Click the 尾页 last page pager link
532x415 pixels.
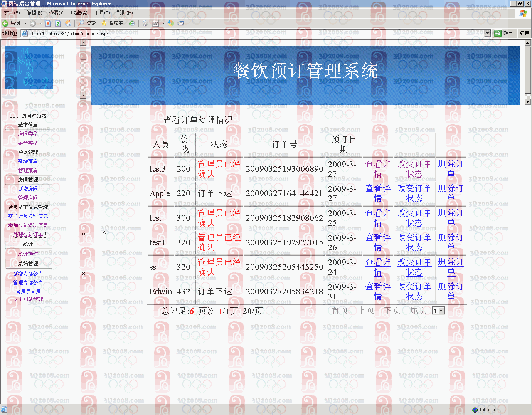click(419, 311)
